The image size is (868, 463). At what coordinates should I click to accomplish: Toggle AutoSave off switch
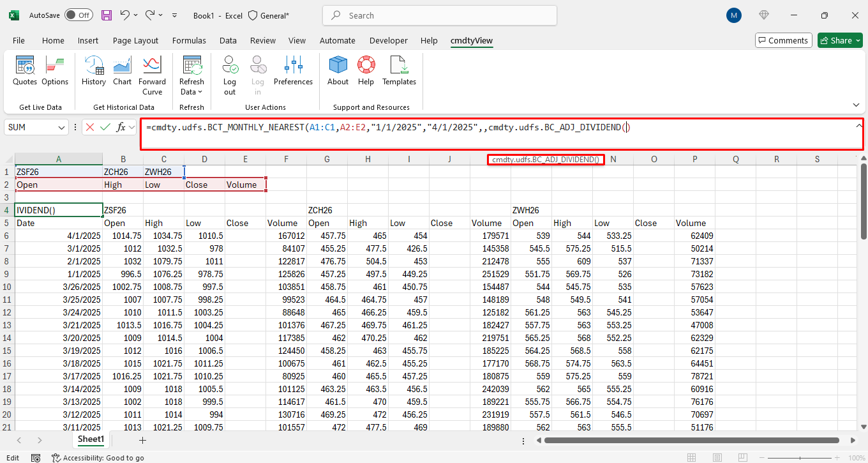78,15
